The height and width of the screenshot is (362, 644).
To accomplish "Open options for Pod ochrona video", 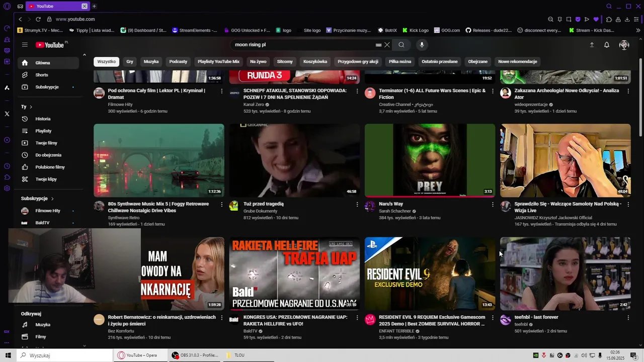I will [222, 91].
